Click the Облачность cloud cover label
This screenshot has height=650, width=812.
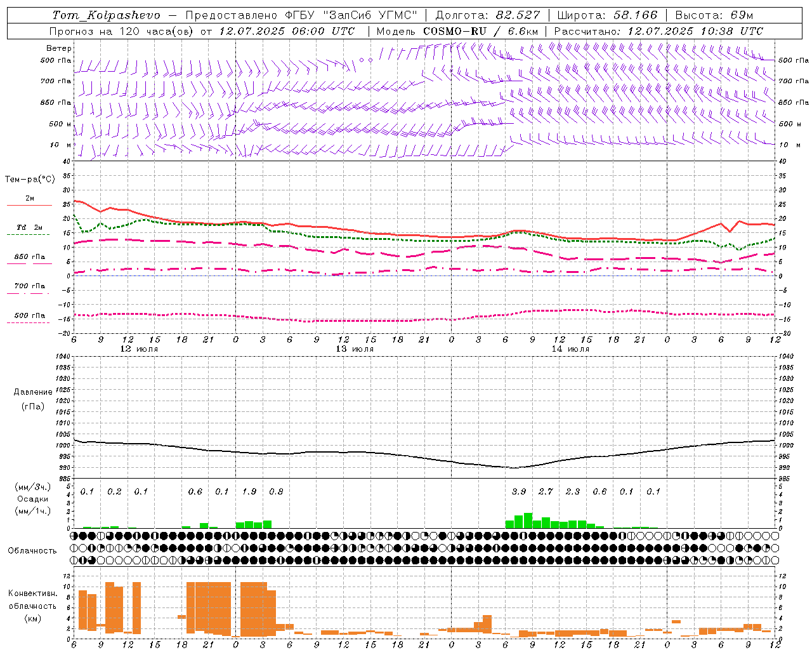click(32, 551)
